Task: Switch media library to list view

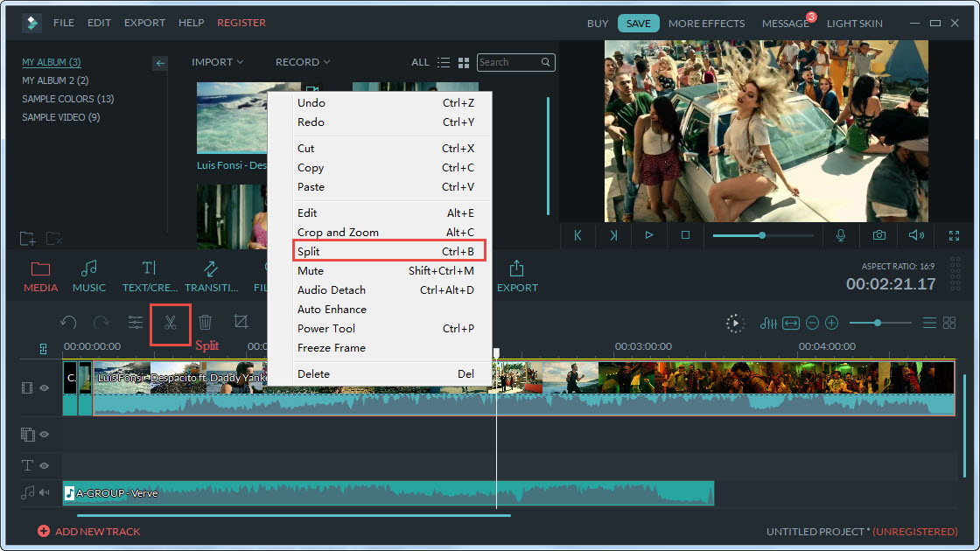Action: [444, 62]
